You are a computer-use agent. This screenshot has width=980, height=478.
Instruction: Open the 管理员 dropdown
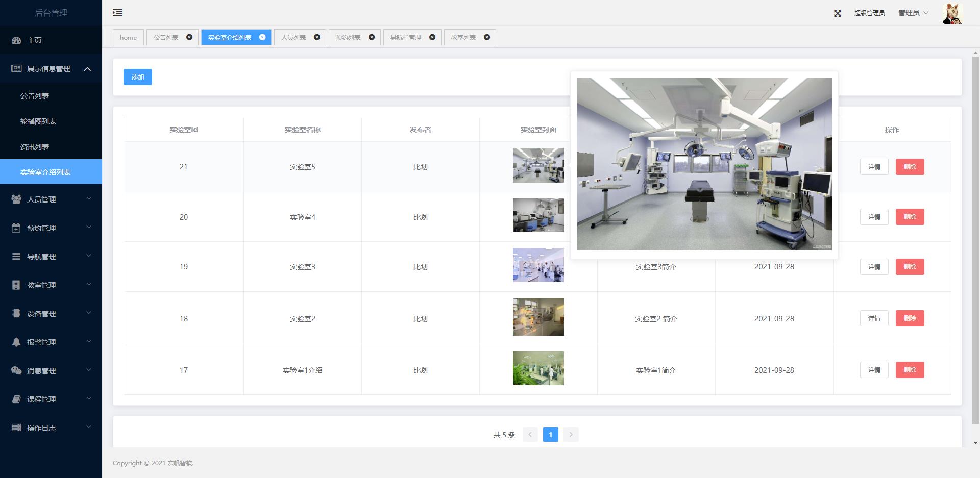[x=913, y=13]
